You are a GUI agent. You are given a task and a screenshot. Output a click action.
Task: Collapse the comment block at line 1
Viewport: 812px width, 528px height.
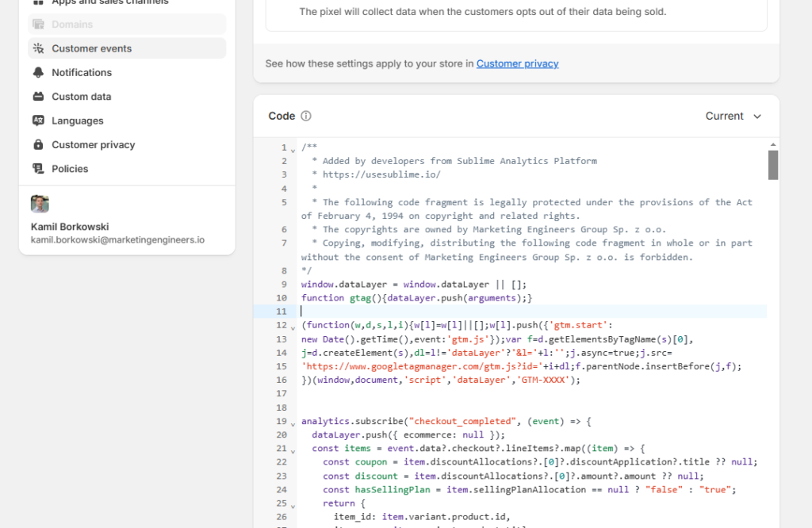pyautogui.click(x=293, y=149)
